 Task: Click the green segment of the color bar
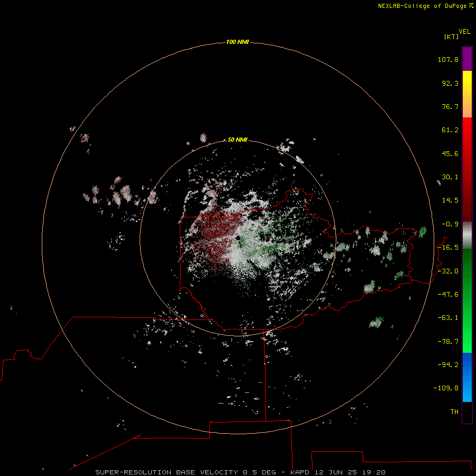(x=467, y=300)
